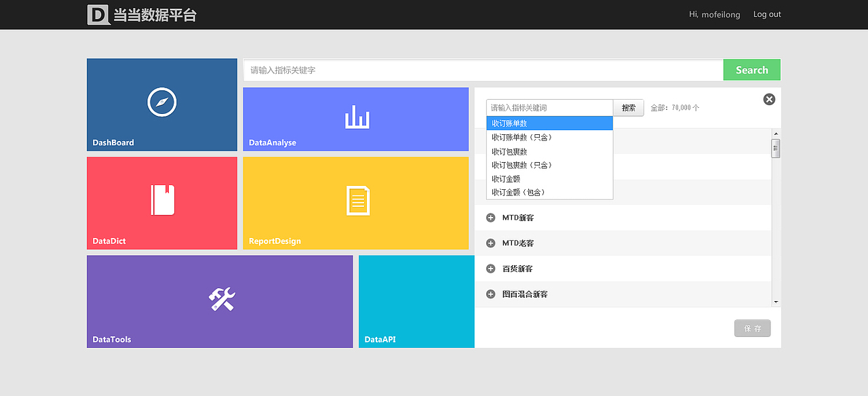Close the indicator panel with X icon
The image size is (868, 396).
(769, 100)
